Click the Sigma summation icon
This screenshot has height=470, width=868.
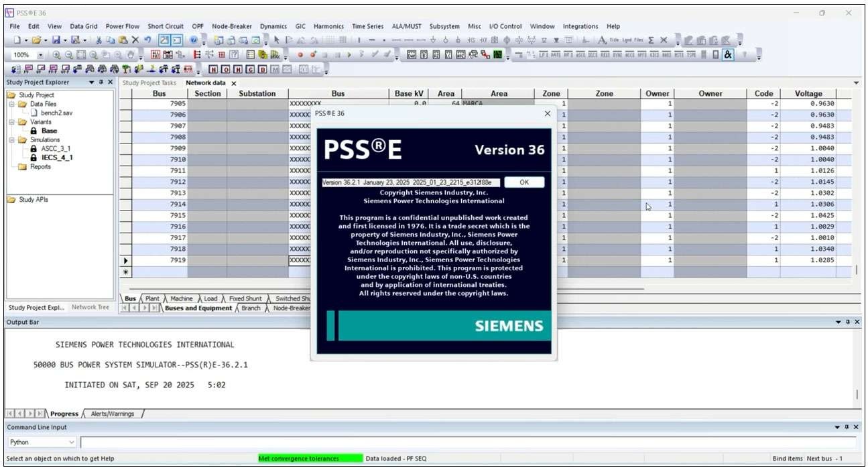click(651, 40)
